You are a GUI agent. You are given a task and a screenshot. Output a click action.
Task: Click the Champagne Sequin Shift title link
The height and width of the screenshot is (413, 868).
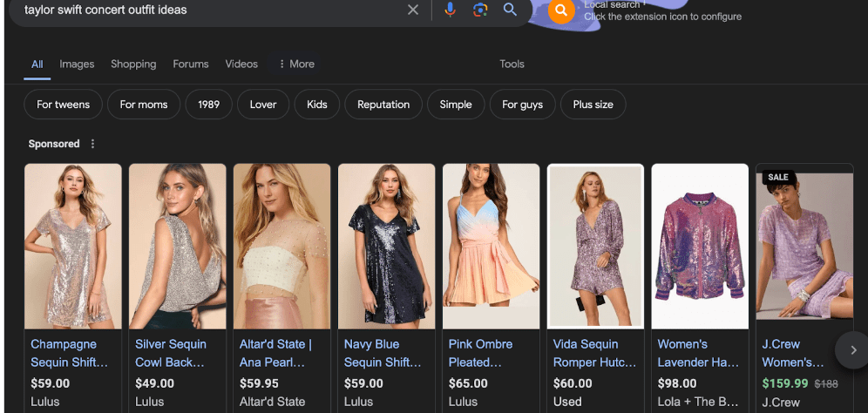(69, 353)
